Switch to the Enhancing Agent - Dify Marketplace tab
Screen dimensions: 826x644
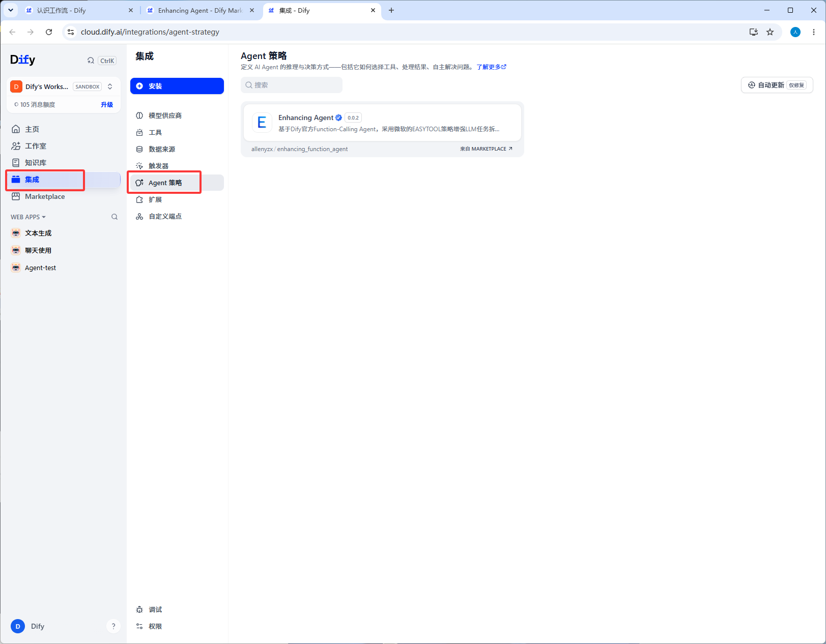pyautogui.click(x=201, y=10)
